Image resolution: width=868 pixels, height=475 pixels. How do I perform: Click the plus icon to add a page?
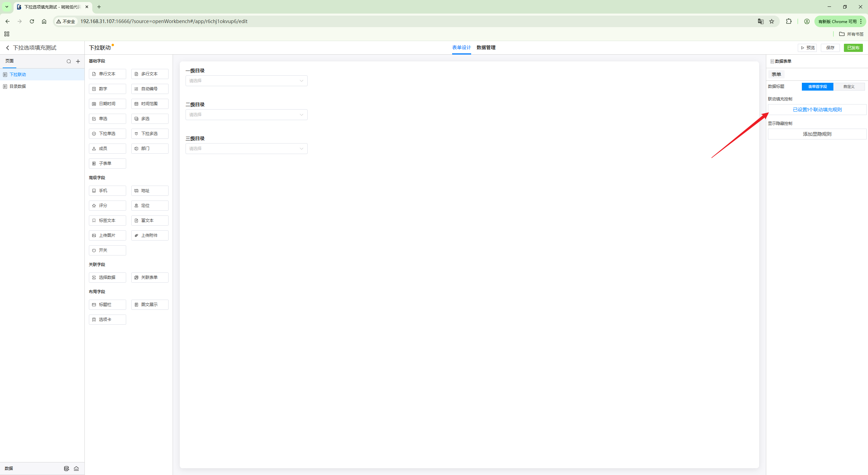[78, 61]
